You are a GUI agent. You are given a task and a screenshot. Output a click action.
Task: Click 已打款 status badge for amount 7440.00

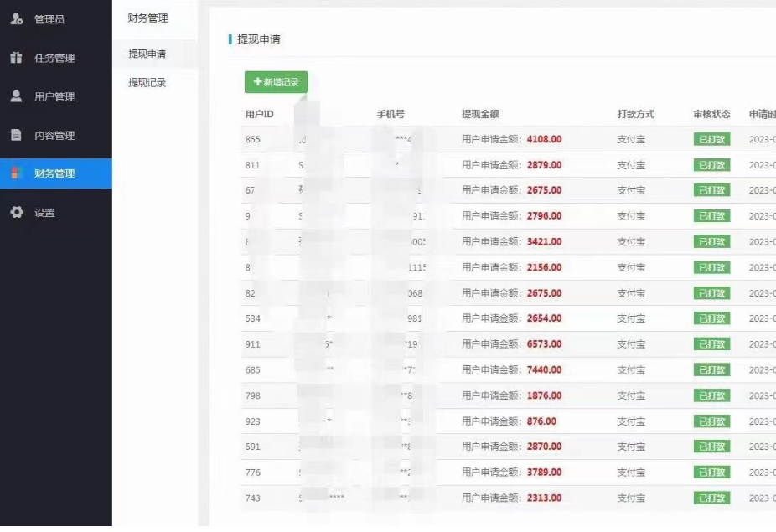[711, 370]
